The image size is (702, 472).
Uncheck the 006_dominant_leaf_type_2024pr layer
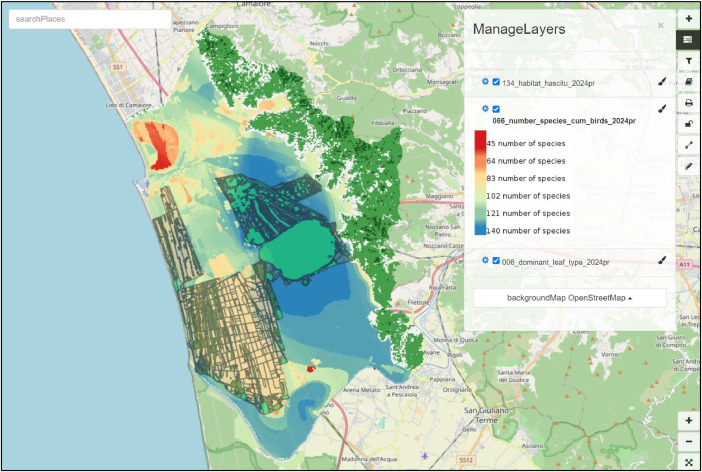point(496,261)
